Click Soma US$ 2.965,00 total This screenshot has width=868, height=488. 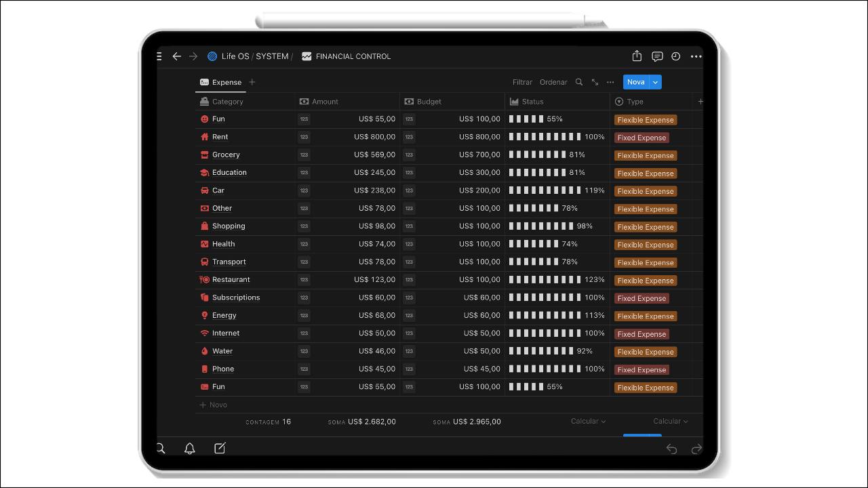point(467,422)
